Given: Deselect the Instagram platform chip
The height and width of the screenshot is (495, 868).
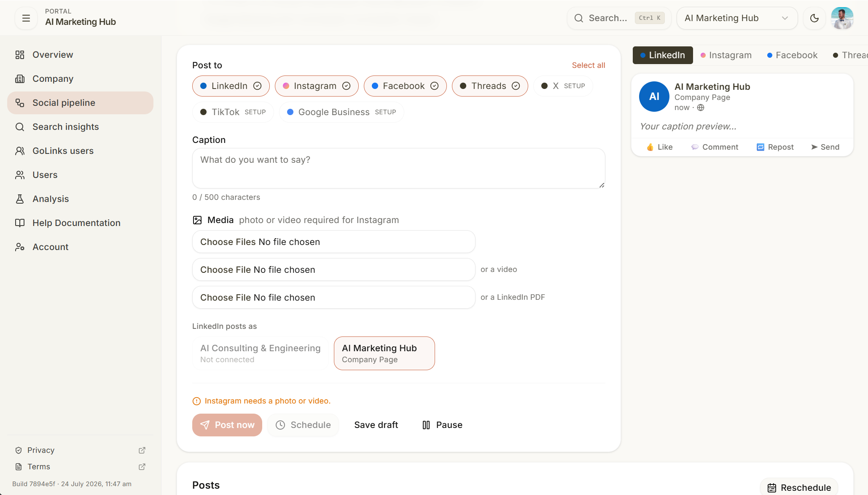Looking at the screenshot, I should pos(317,86).
